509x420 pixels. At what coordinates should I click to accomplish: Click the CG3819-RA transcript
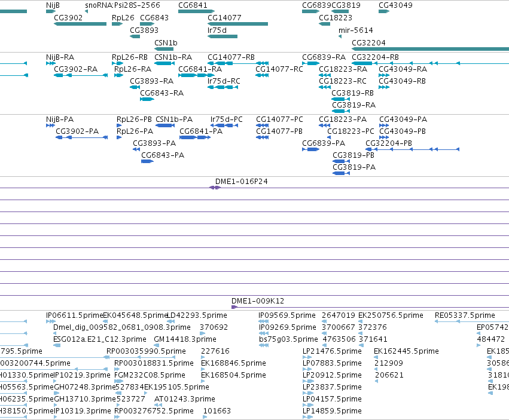point(341,111)
